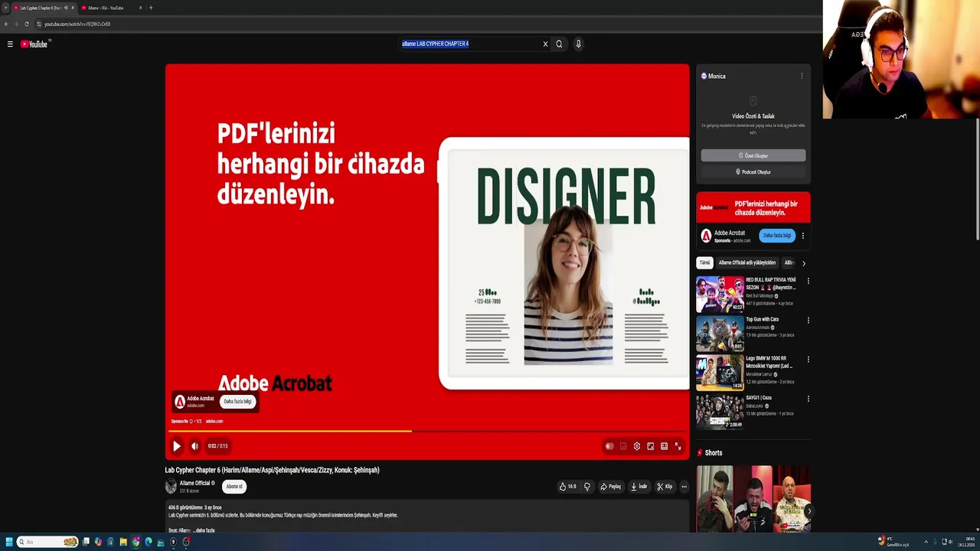
Task: Switch to miniplayer mode
Action: [x=651, y=446]
